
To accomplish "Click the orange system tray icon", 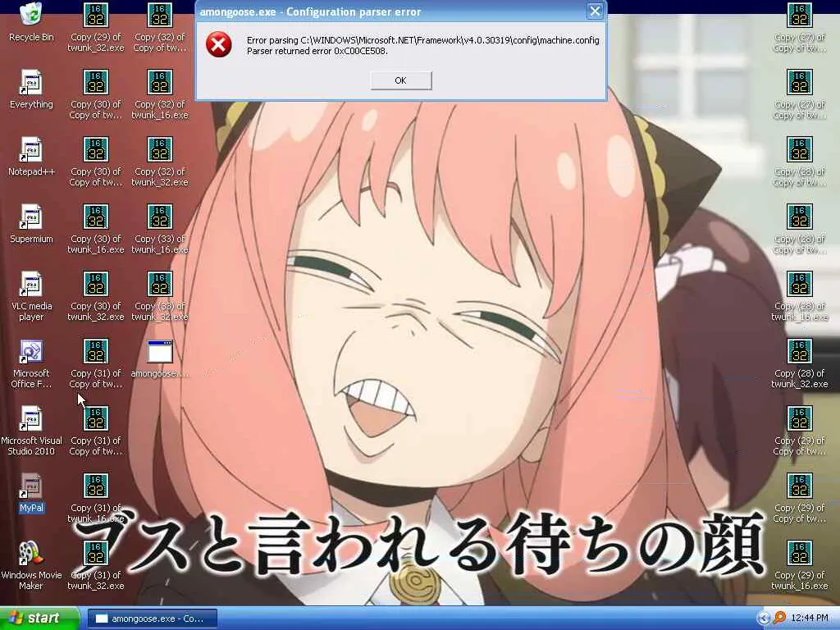I will tap(779, 619).
